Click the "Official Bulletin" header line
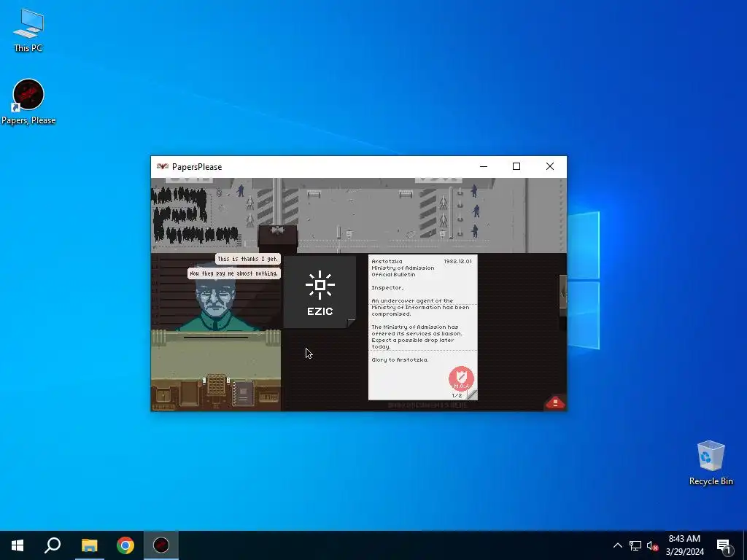 click(393, 274)
